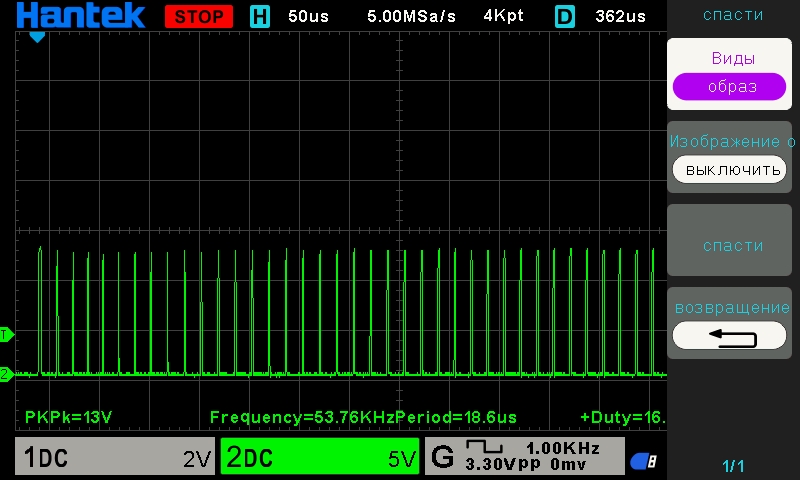Click the blue USB storage icon

(643, 461)
